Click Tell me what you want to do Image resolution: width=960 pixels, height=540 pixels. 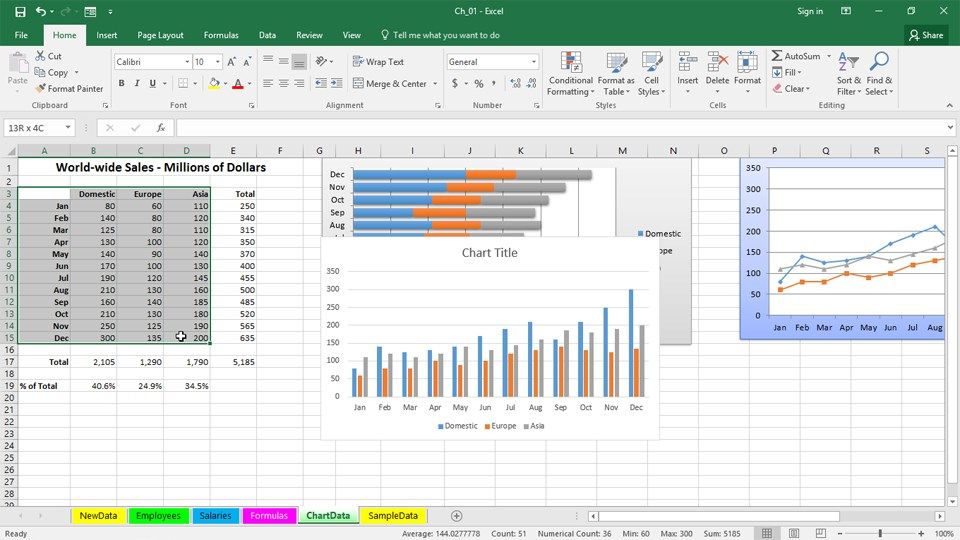click(x=440, y=35)
